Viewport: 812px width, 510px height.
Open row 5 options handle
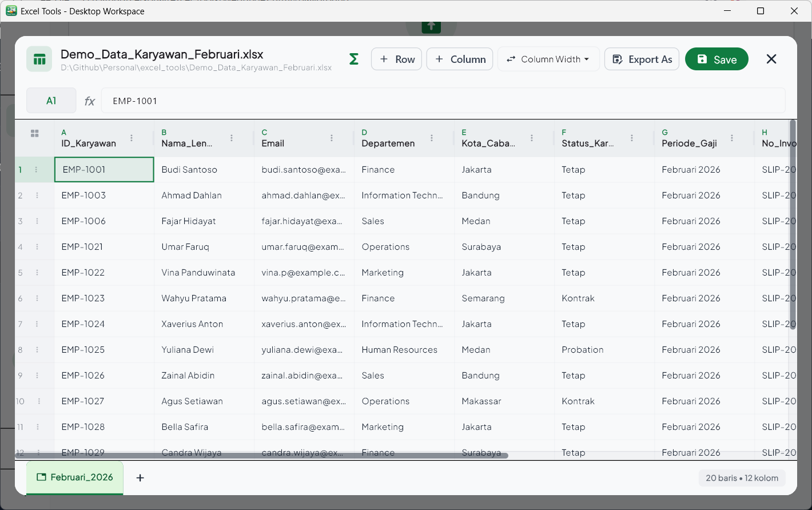click(37, 273)
